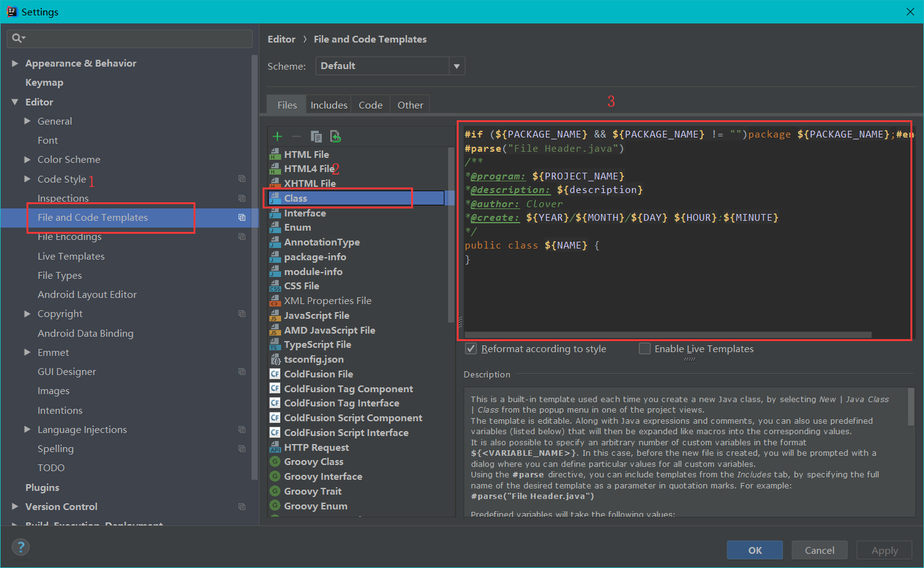The width and height of the screenshot is (924, 568).
Task: Click the description panel vertical scrollbar
Action: 911,406
